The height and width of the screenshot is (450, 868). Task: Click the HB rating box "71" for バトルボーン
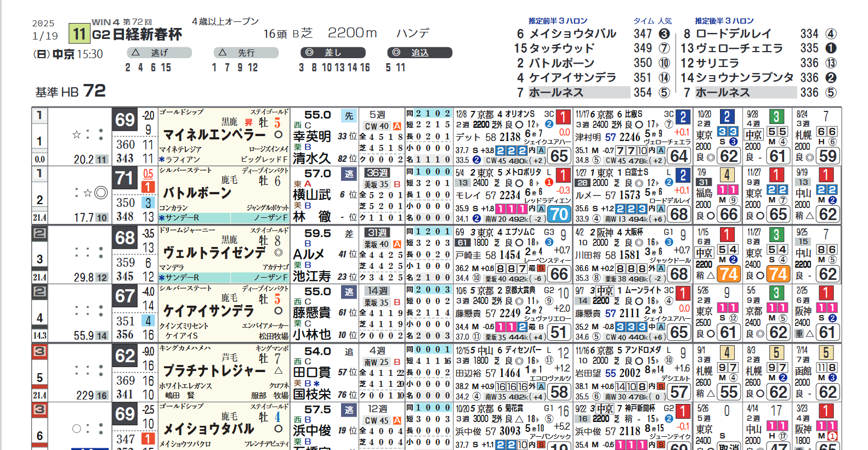pos(124,179)
